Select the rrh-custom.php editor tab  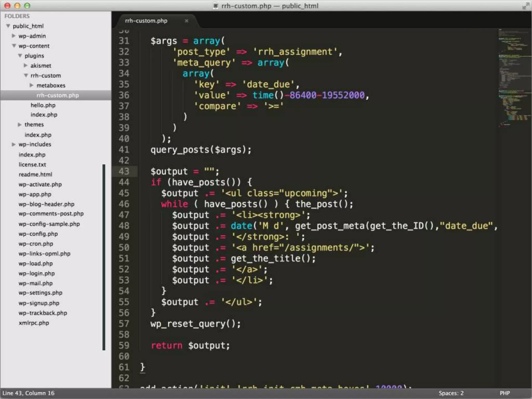[x=146, y=21]
